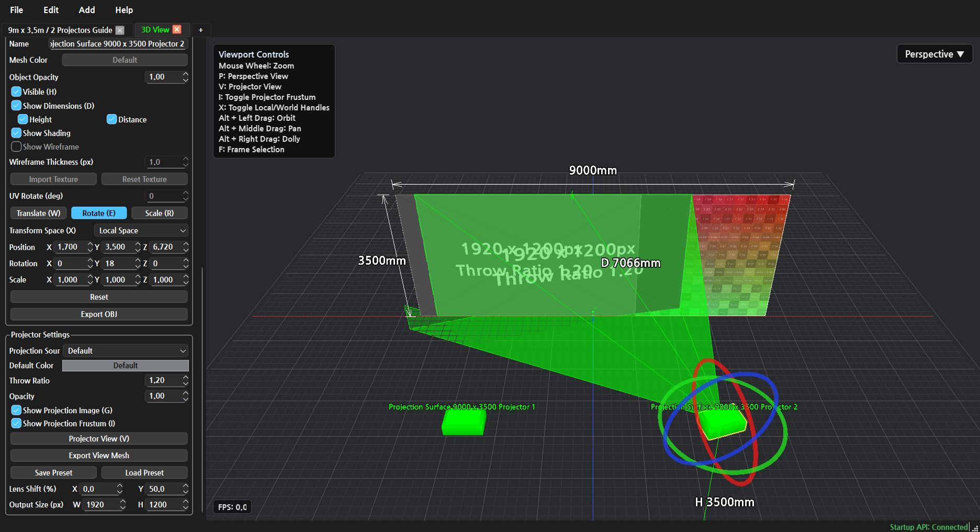980x532 pixels.
Task: Click the Projector View (V) button
Action: point(99,439)
